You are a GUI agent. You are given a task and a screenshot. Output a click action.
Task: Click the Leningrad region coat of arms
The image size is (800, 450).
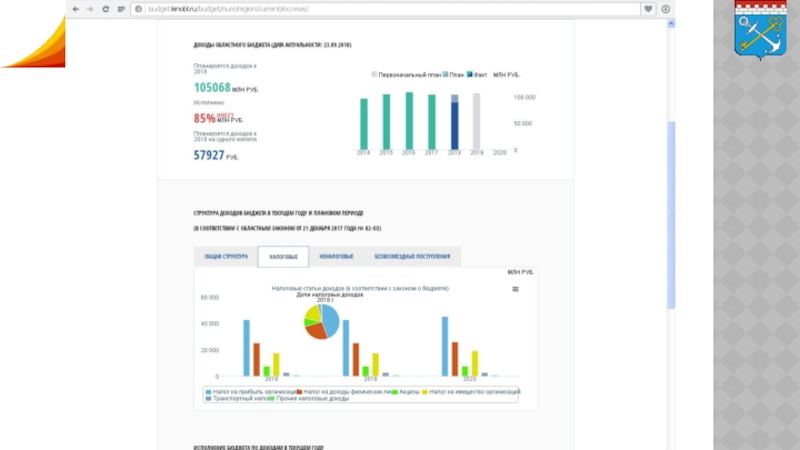click(x=760, y=30)
